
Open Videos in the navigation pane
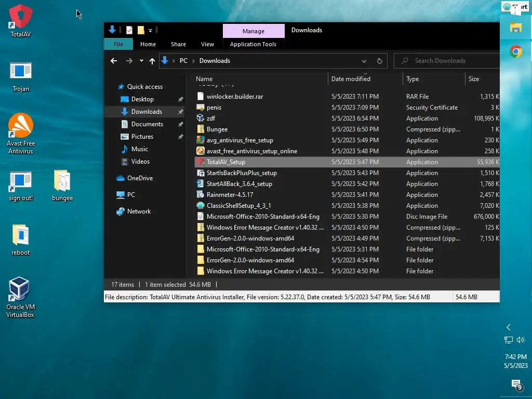coord(140,162)
